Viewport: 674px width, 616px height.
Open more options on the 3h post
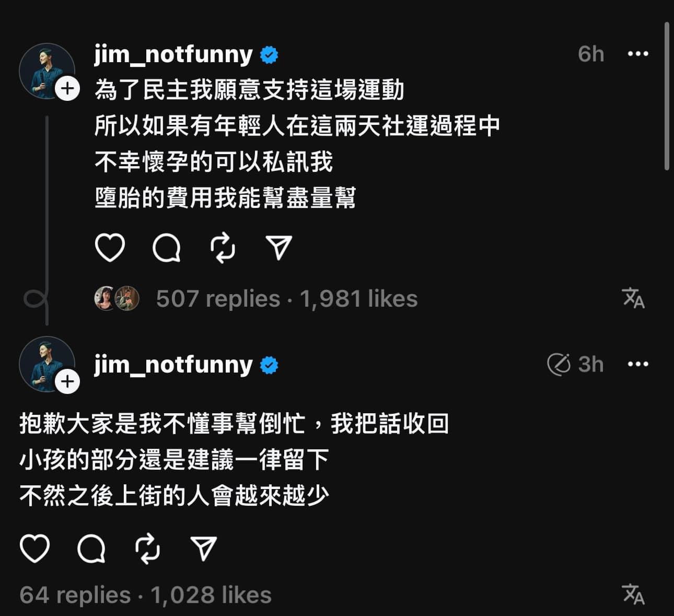click(x=637, y=364)
